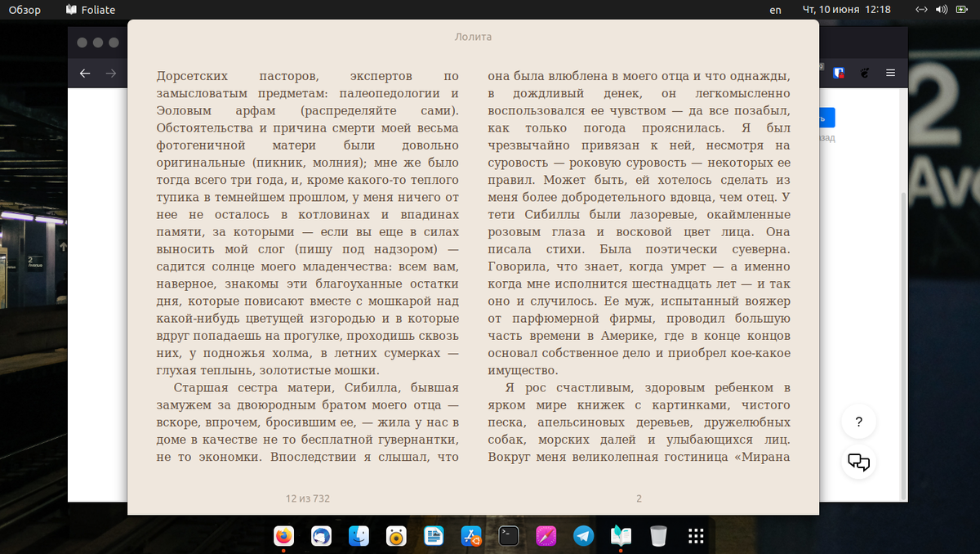Viewport: 980px width, 554px height.
Task: Open the network status indicator
Action: tap(921, 10)
